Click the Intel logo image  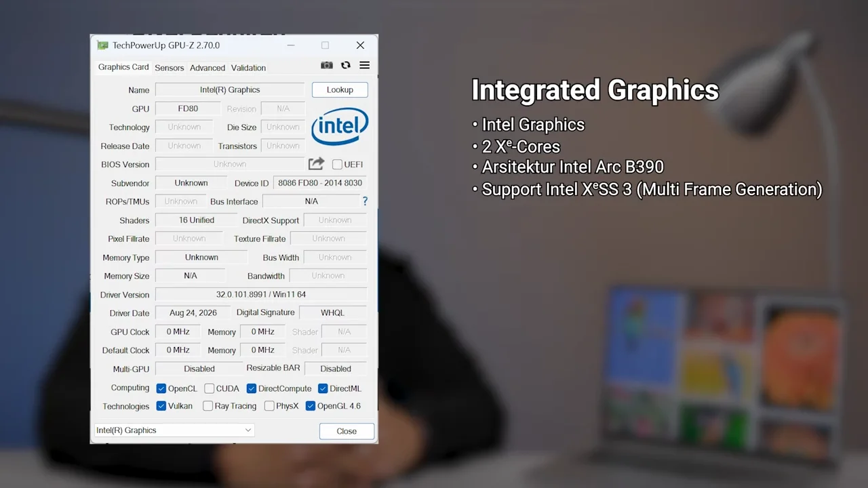tap(340, 127)
